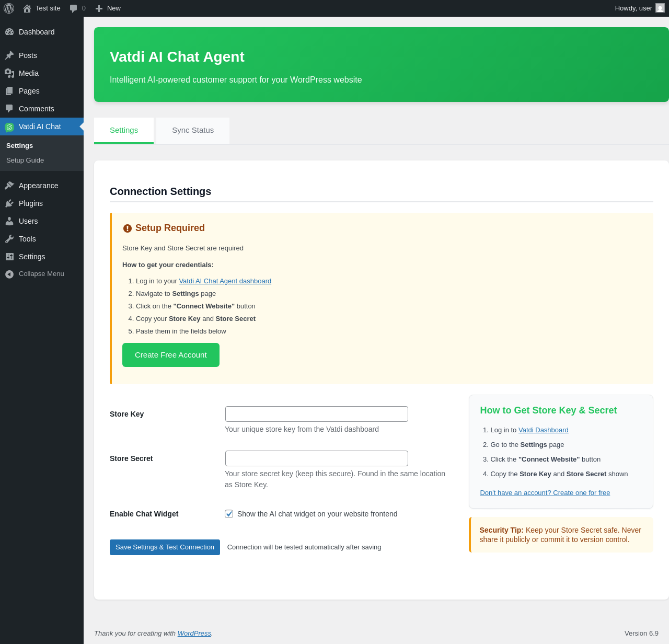Image resolution: width=669 pixels, height=644 pixels.
Task: Click 'Connection will be tested automatically' text
Action: coord(304,547)
